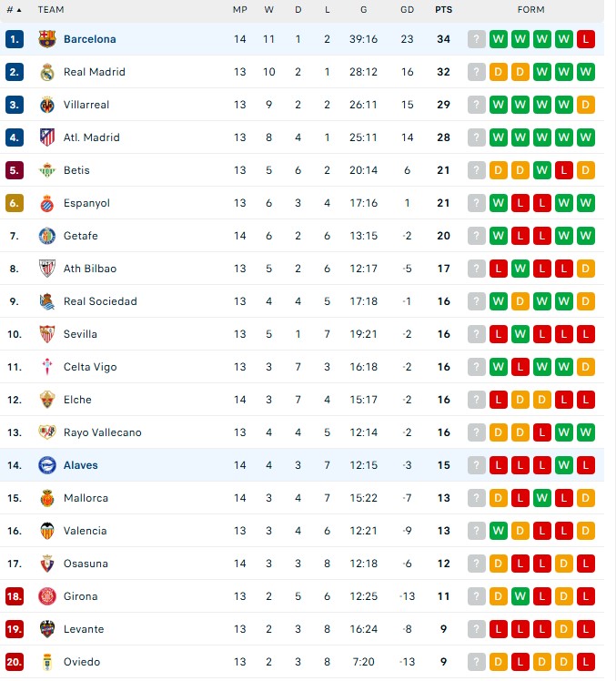Click the Sevilla crest icon
Screen dimensions: 616x681
[47, 334]
